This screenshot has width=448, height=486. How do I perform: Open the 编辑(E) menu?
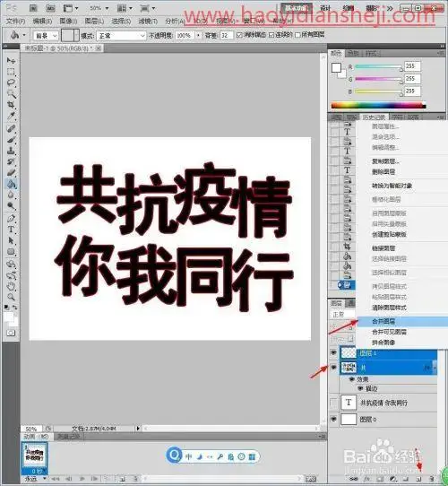pyautogui.click(x=42, y=22)
